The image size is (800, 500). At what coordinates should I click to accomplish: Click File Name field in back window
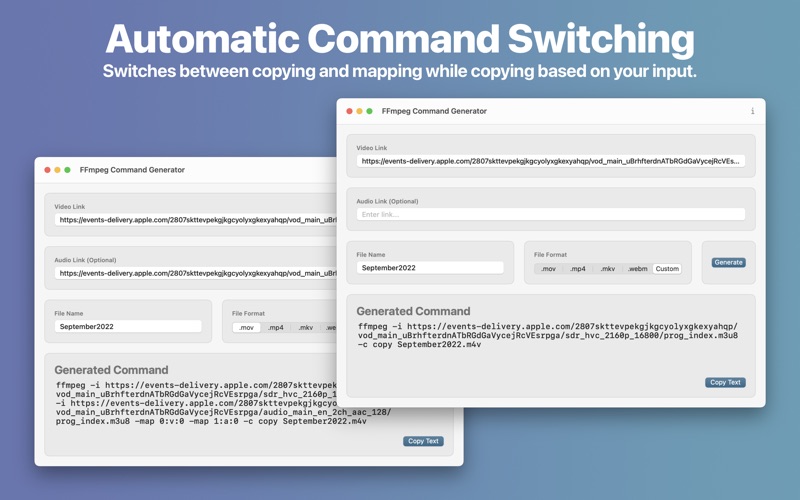tap(128, 326)
